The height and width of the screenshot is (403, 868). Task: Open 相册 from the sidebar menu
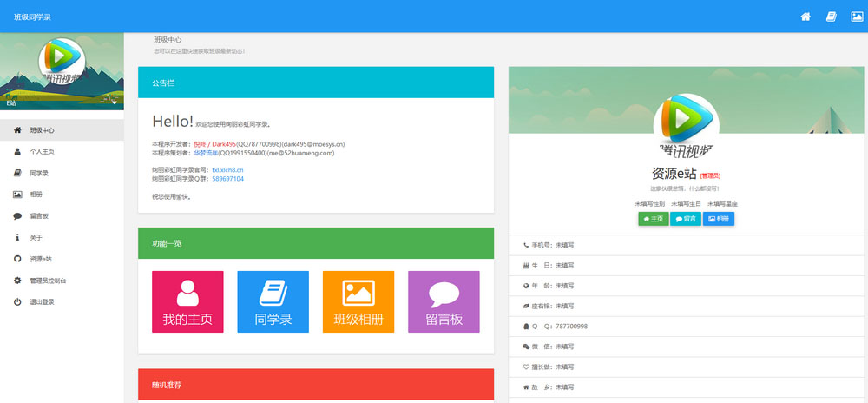coord(36,195)
